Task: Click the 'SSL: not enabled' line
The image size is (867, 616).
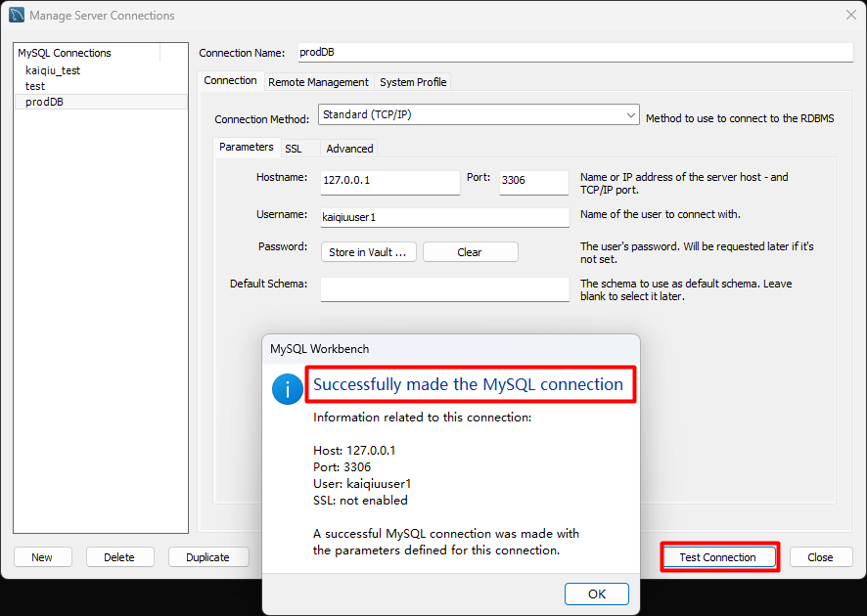Action: [x=360, y=500]
